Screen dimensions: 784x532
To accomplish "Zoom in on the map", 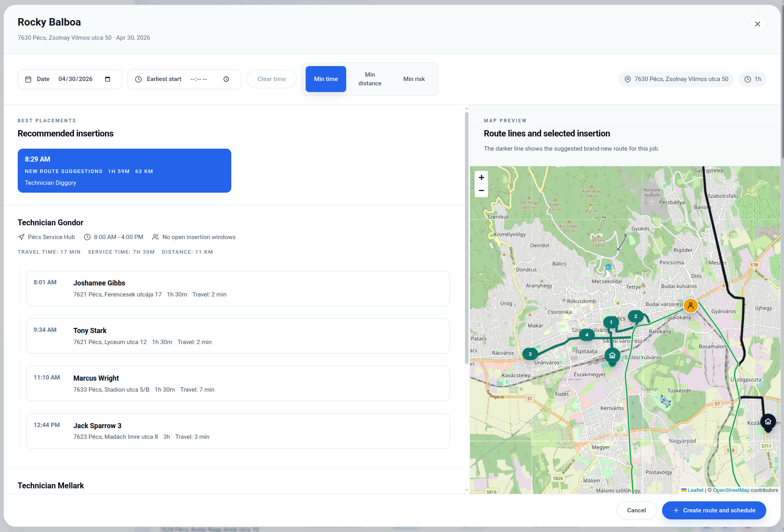I will point(481,177).
